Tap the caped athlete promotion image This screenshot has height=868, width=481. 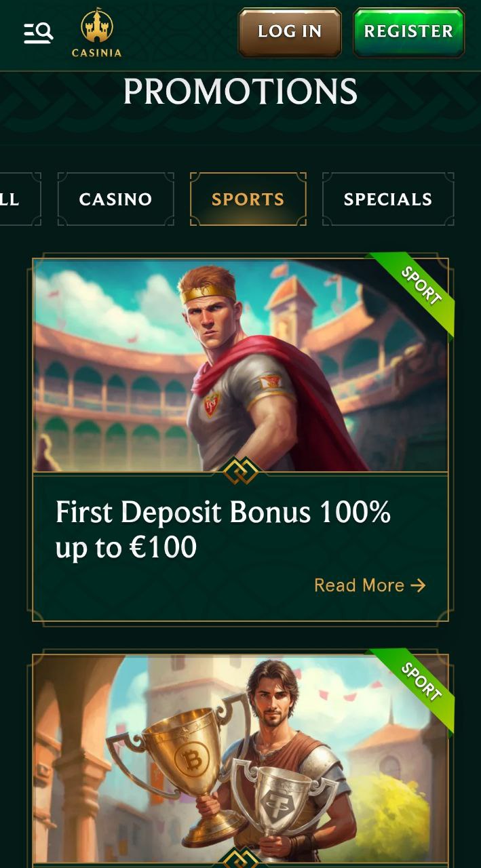click(241, 365)
